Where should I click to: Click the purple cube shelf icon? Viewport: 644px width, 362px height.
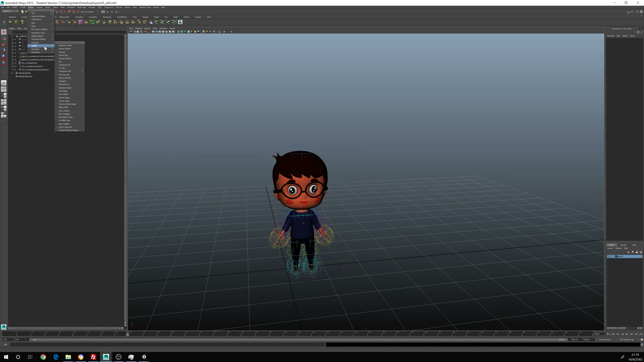[x=80, y=22]
